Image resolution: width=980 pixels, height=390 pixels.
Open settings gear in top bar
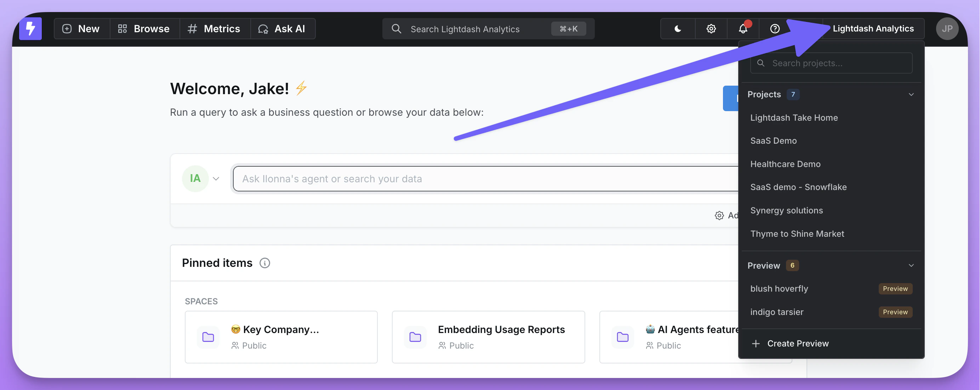(x=711, y=29)
